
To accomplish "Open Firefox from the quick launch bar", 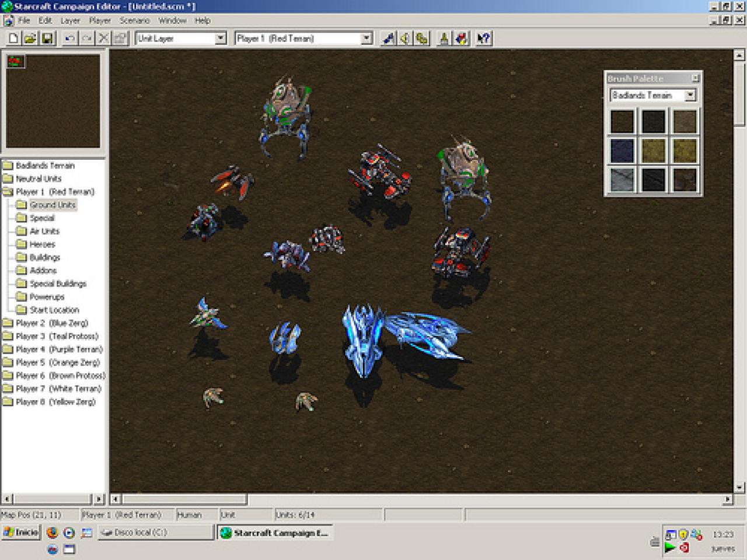I will coord(53,533).
